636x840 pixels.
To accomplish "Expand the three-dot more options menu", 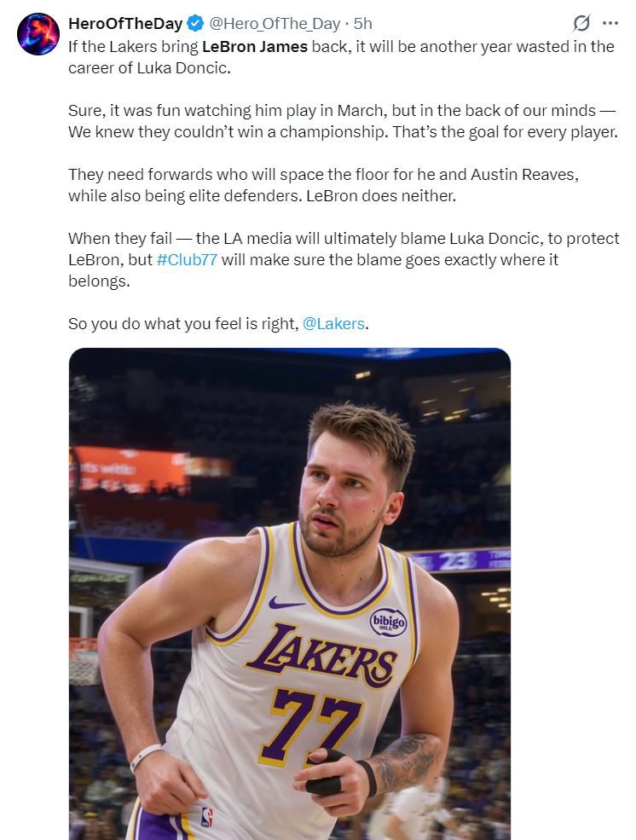I will 610,23.
